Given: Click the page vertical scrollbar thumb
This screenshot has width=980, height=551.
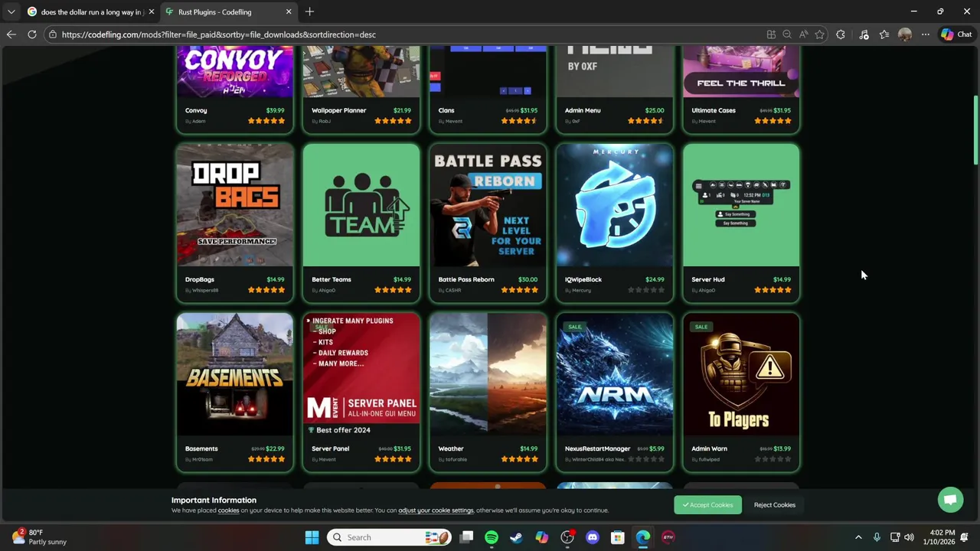Looking at the screenshot, I should pyautogui.click(x=975, y=129).
